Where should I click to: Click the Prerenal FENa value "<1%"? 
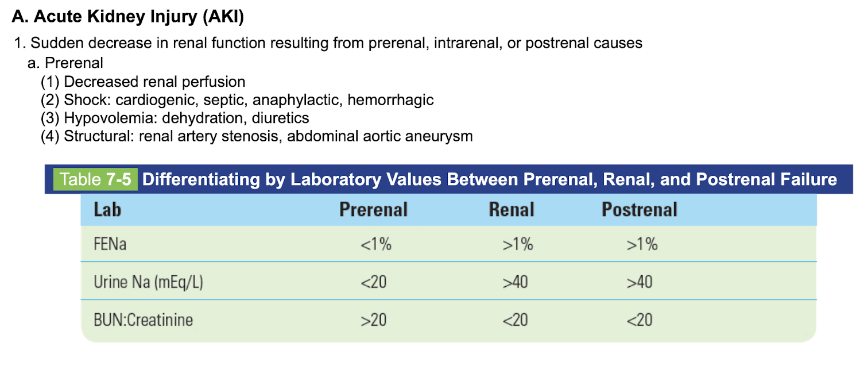tap(376, 245)
